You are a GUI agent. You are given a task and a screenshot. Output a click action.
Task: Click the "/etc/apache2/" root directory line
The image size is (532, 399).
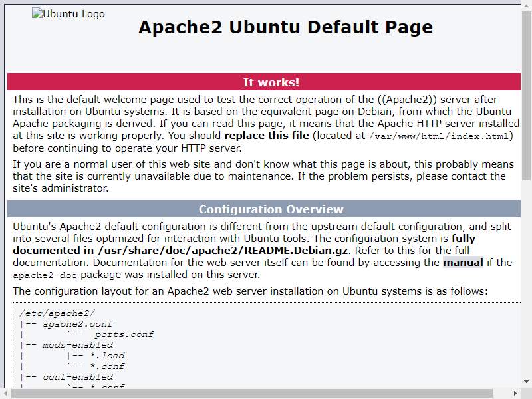[x=57, y=313]
